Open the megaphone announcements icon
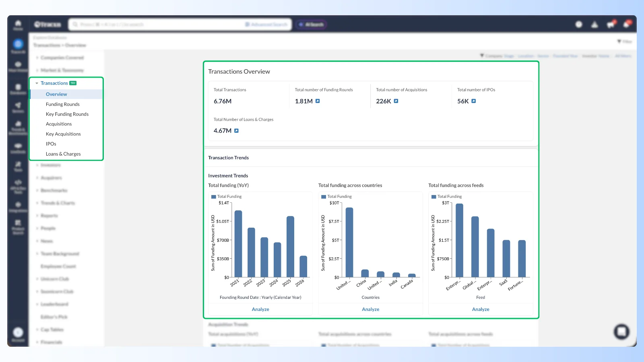Screen dimensions: 644x362 point(611,25)
